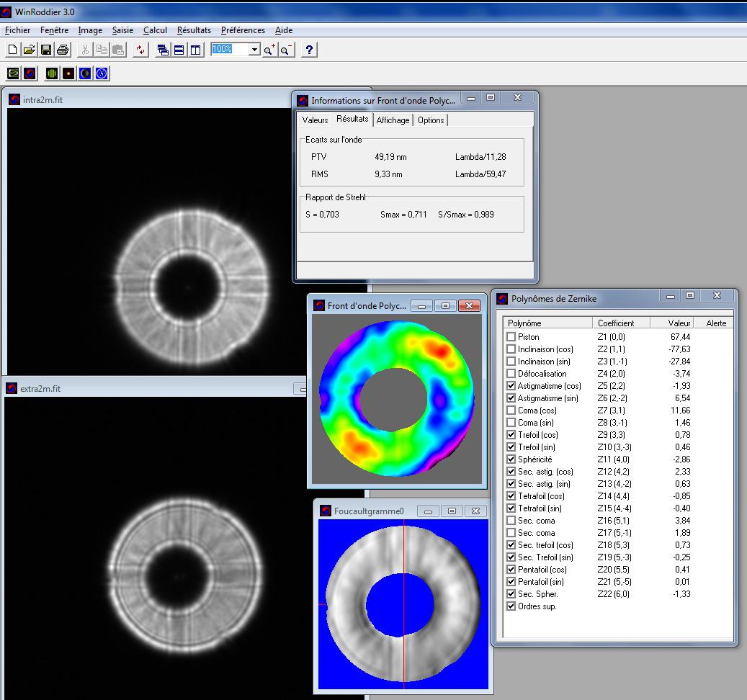Toggle the Ordres sup. checkbox
This screenshot has height=700, width=747.
[x=511, y=606]
